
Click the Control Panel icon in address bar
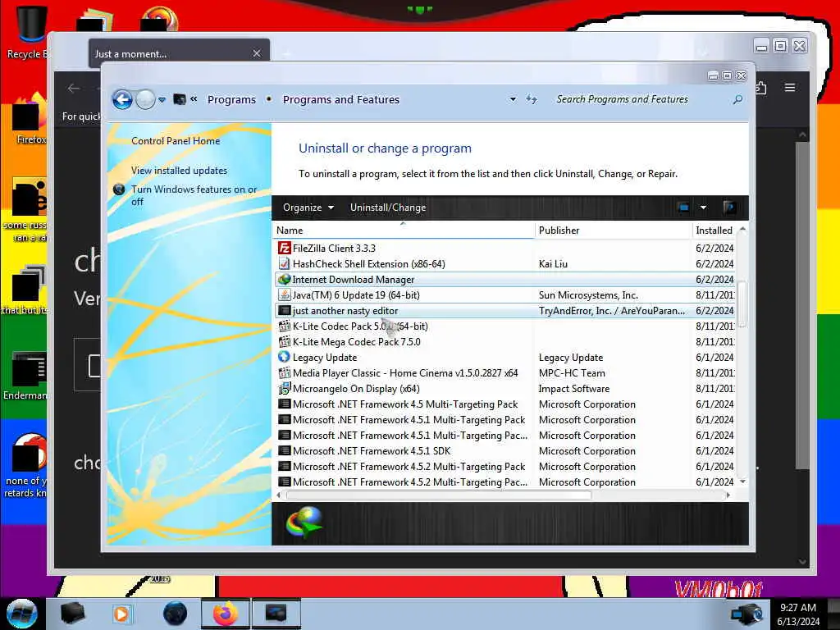(x=180, y=99)
